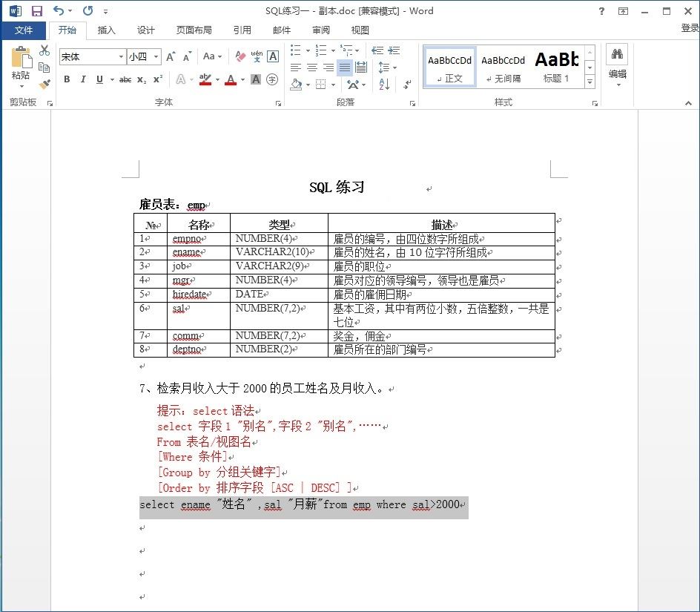Toggle superscript formatting
700x612 pixels.
pyautogui.click(x=158, y=79)
